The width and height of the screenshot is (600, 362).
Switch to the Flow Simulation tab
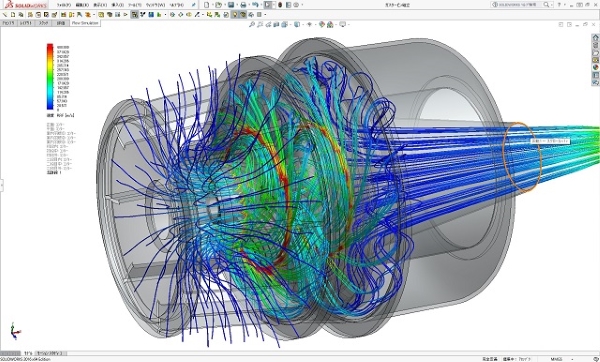[85, 23]
